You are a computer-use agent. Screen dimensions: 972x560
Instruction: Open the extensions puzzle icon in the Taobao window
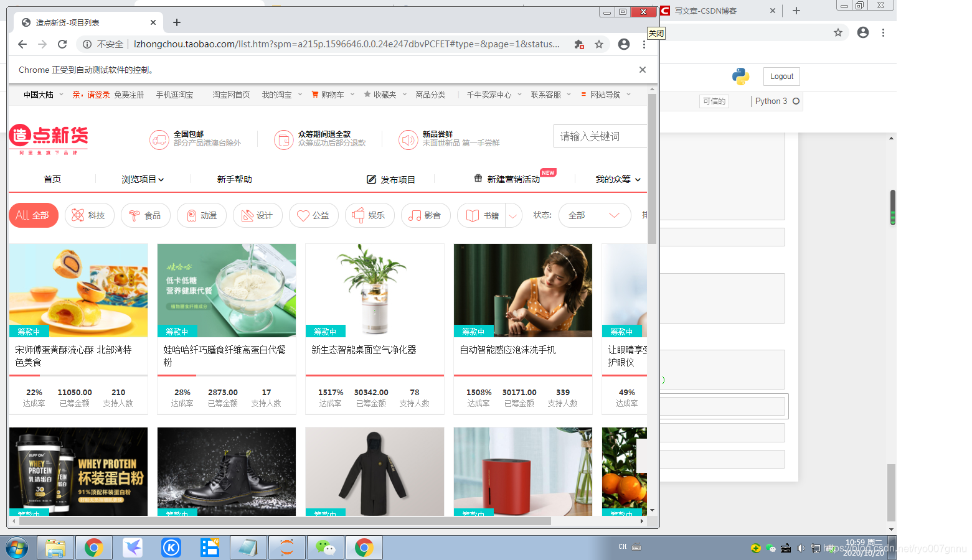pyautogui.click(x=579, y=44)
